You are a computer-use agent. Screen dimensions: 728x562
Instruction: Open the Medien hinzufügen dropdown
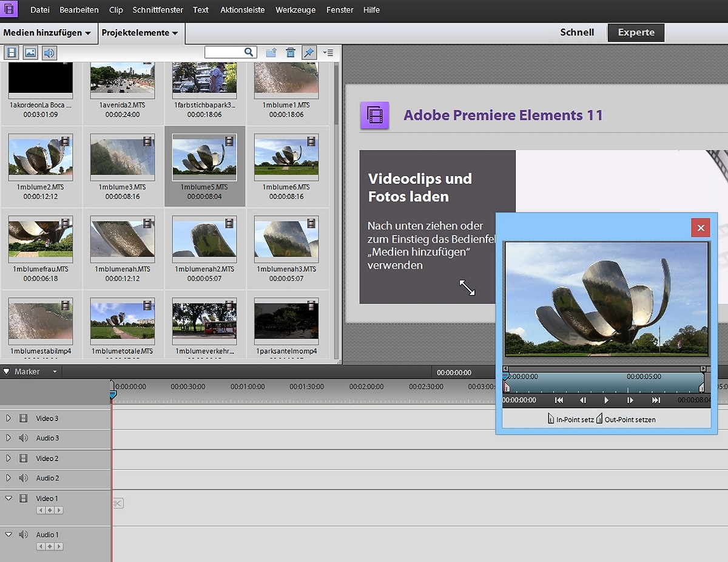(x=47, y=33)
